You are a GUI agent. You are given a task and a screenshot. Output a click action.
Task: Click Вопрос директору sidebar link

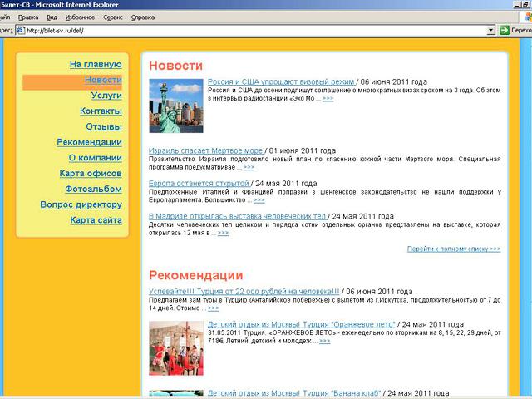(x=81, y=204)
